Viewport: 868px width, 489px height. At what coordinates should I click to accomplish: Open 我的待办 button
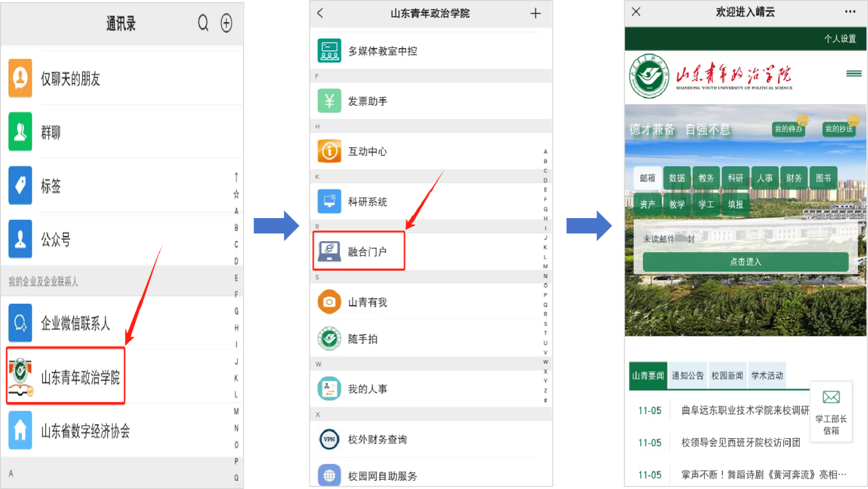click(x=788, y=129)
